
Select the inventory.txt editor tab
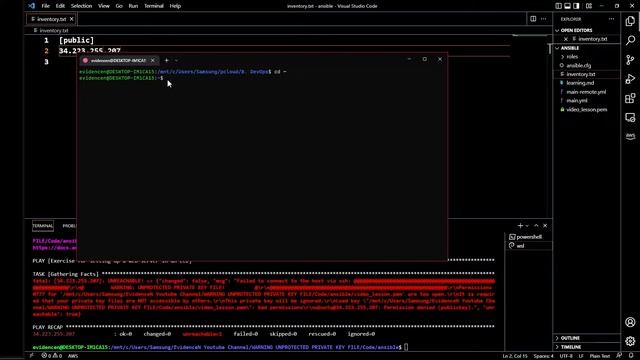51,19
